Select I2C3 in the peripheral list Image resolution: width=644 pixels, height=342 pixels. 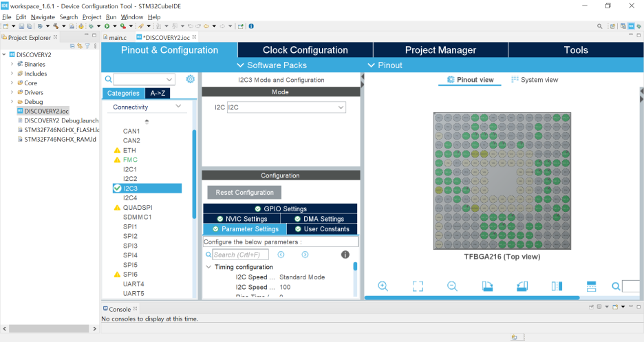(x=147, y=188)
